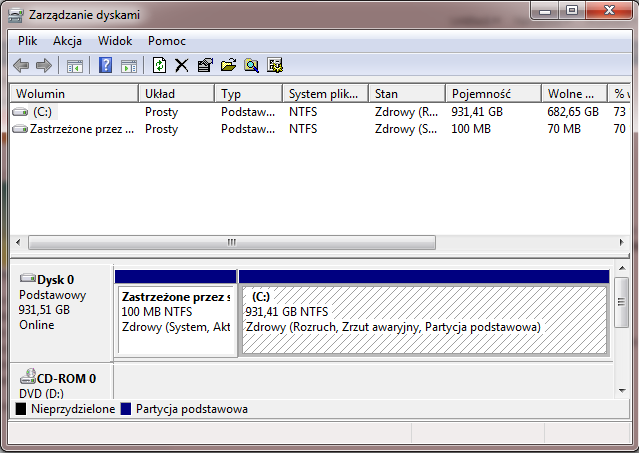The width and height of the screenshot is (639, 453).
Task: Click the Open folder toolbar icon
Action: (228, 65)
